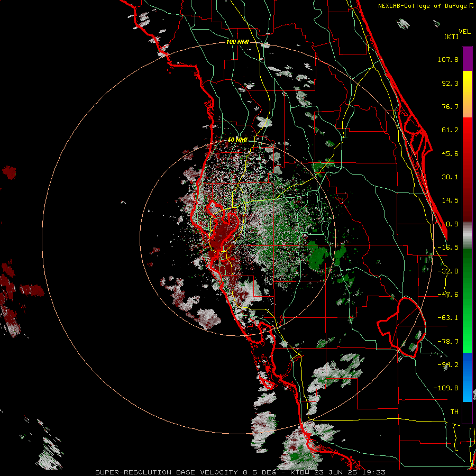Image resolution: width=476 pixels, height=476 pixels.
Task: Select the 14.5 scale value
Action: point(450,200)
